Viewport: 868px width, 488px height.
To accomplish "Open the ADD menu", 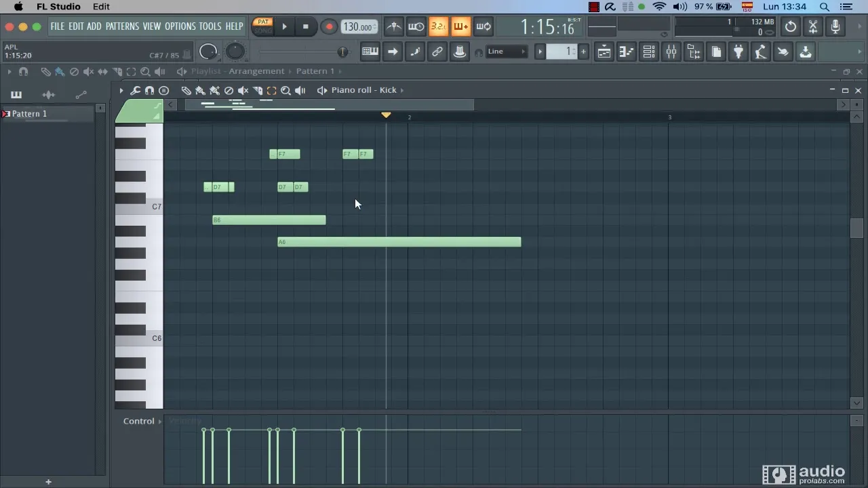I will pyautogui.click(x=94, y=26).
